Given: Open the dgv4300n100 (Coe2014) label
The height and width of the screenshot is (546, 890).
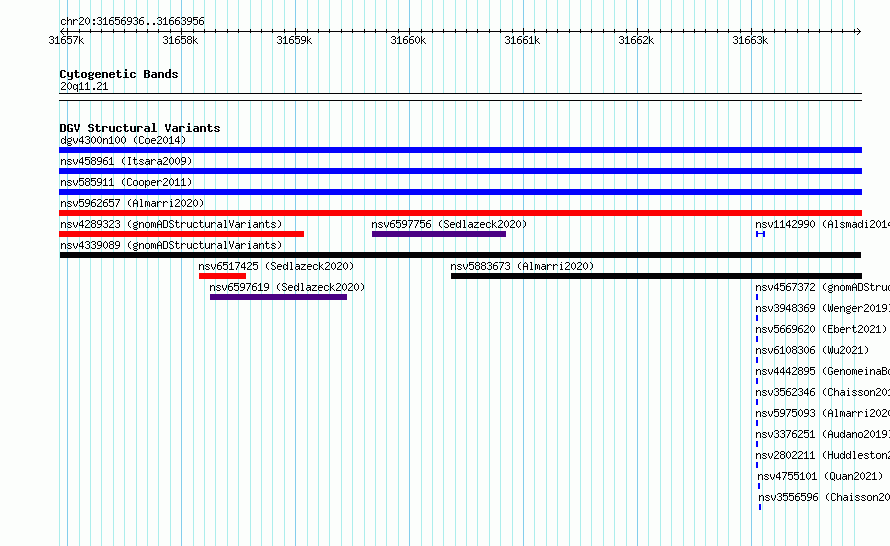Looking at the screenshot, I should pyautogui.click(x=123, y=140).
